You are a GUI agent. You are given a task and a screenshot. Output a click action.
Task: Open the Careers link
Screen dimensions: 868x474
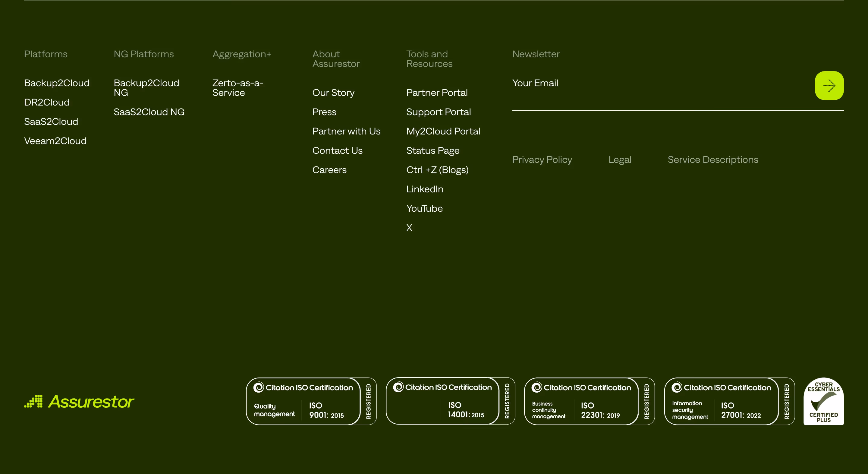(x=329, y=170)
